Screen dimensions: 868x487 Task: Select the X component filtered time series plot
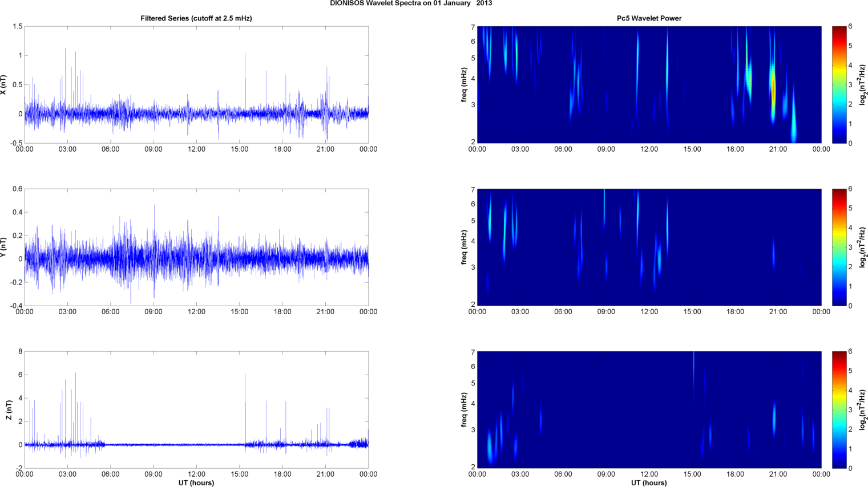(x=196, y=85)
